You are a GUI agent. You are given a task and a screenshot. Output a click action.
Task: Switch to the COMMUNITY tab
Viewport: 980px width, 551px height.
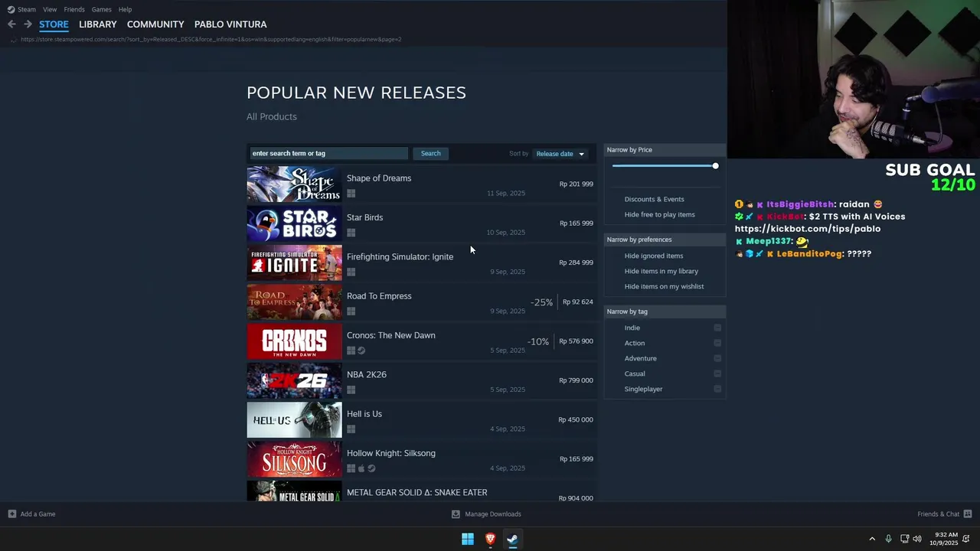155,24
